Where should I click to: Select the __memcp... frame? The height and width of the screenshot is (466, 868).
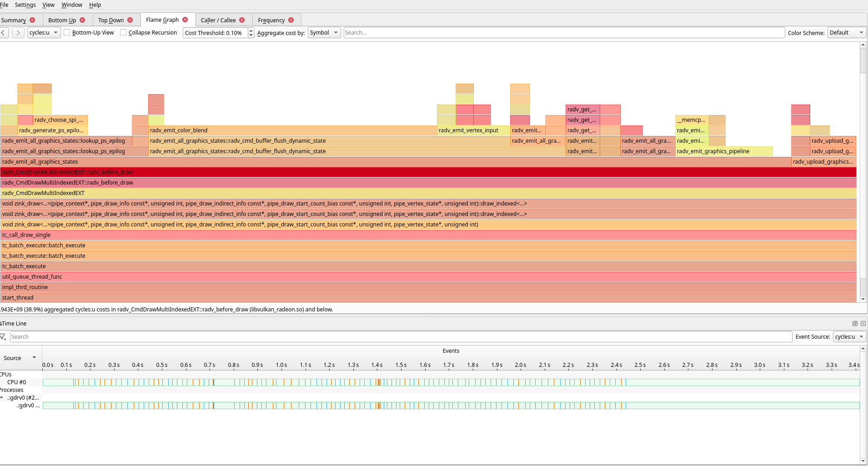(x=692, y=120)
